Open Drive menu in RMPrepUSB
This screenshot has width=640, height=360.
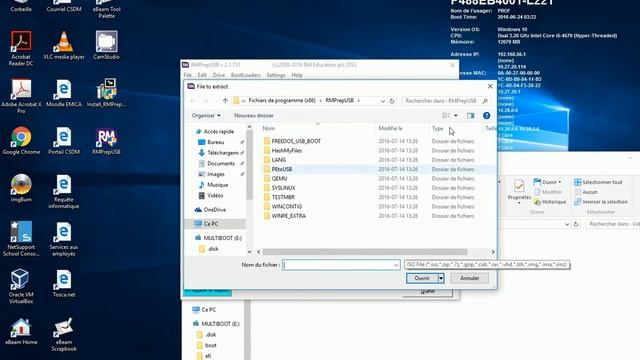click(219, 75)
